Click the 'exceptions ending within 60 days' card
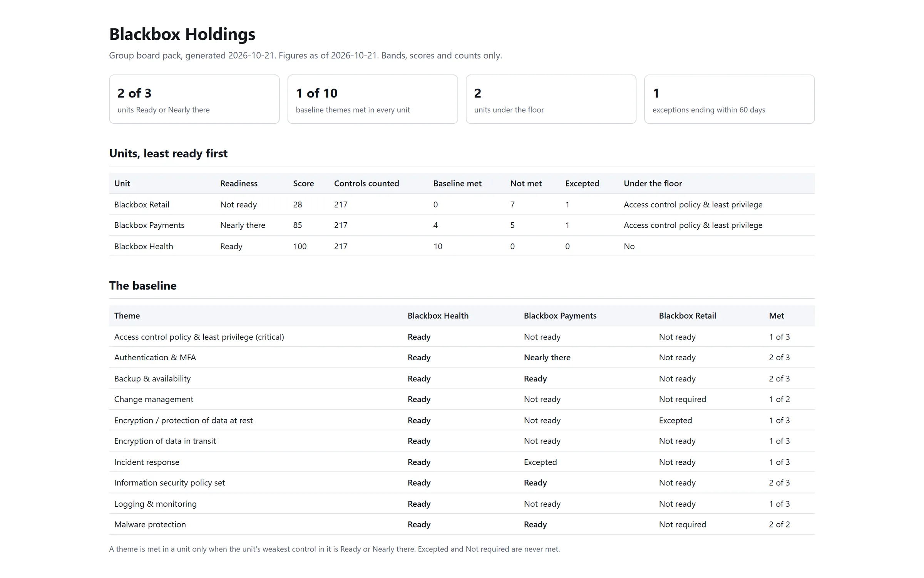The width and height of the screenshot is (924, 578). tap(729, 99)
